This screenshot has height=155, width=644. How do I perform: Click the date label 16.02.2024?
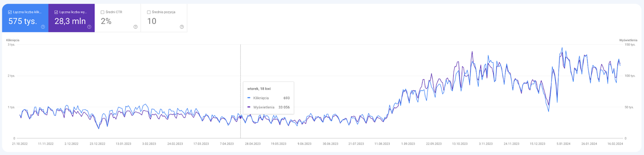(x=615, y=144)
